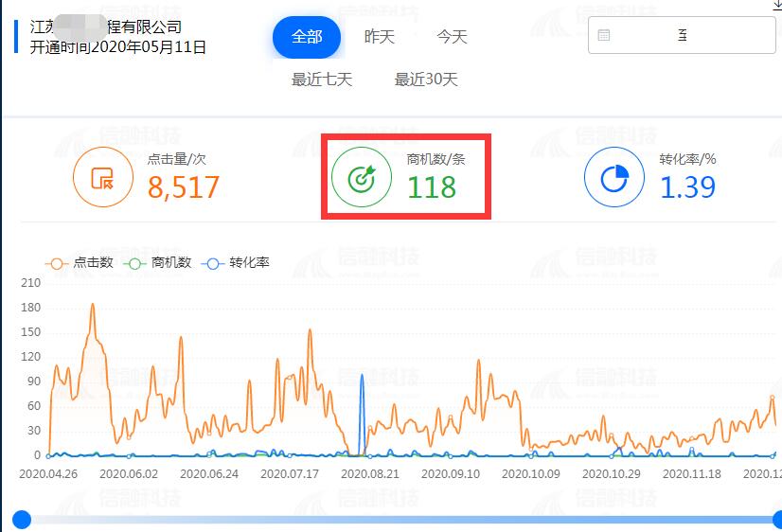Click the right handle of range slider
The image size is (782, 532).
coord(776,519)
